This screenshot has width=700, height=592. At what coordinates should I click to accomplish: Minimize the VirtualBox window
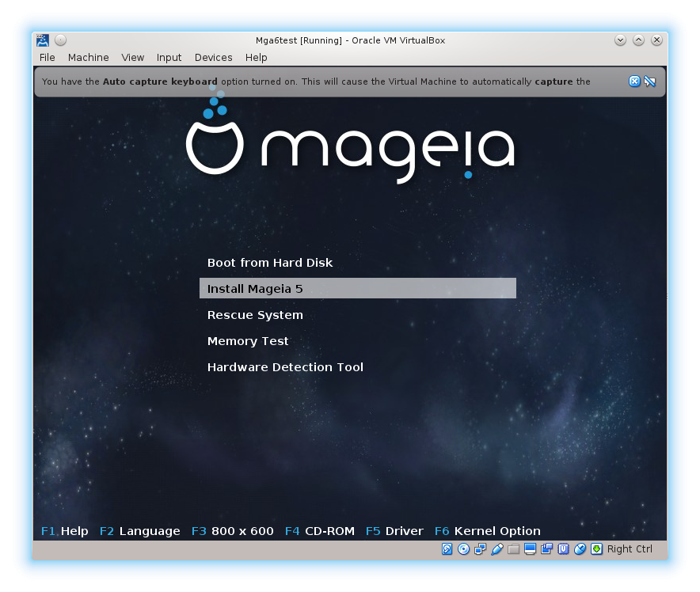(x=620, y=40)
